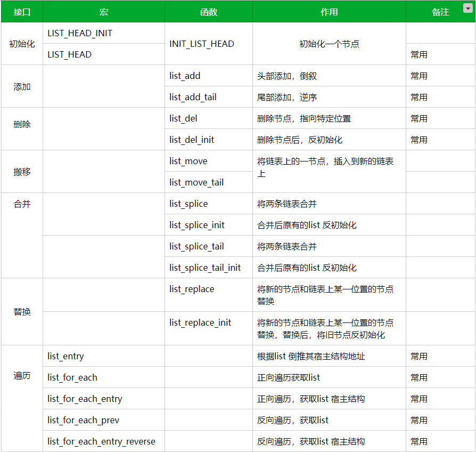
Task: Click 常用 in the list_entry row
Action: click(419, 356)
